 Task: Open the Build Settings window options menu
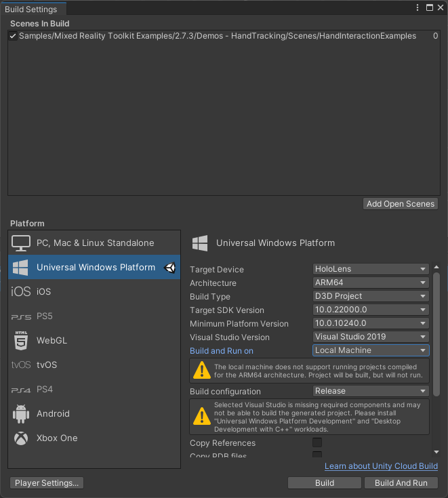(418, 7)
